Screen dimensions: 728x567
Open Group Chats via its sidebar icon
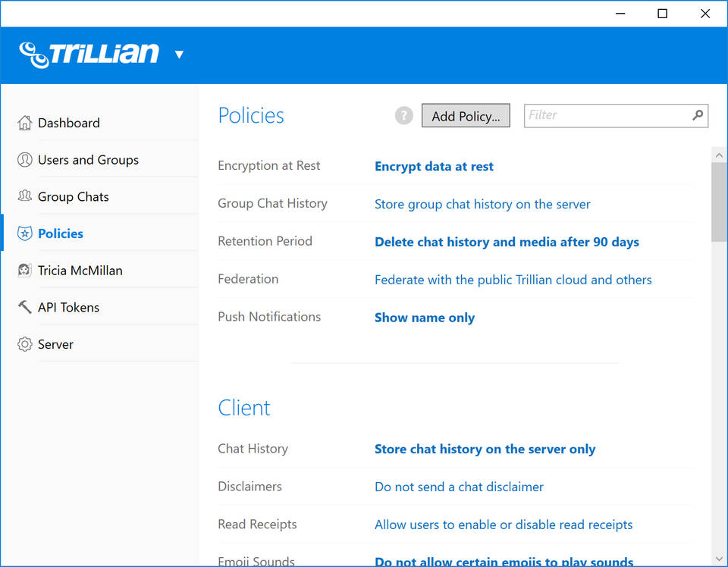click(23, 196)
